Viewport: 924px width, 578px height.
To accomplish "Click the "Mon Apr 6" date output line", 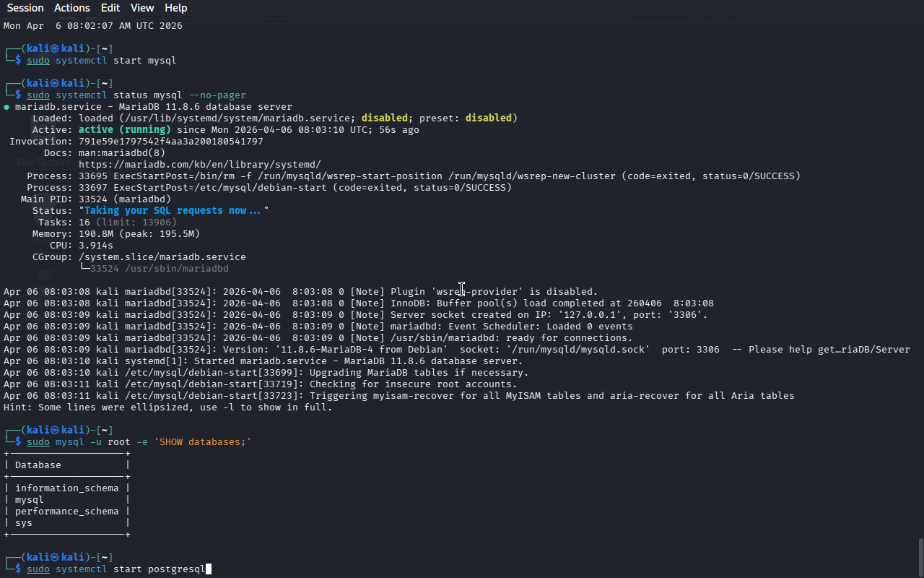I will click(x=92, y=26).
